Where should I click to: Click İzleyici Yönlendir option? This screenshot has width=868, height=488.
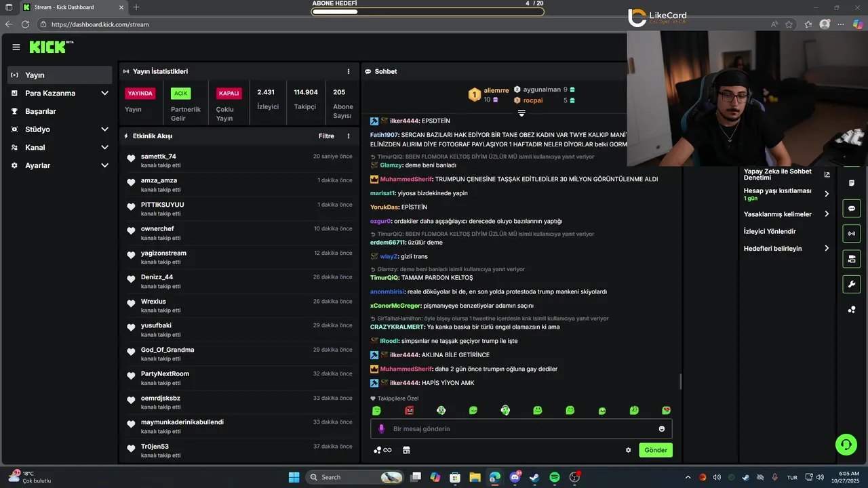coord(770,231)
